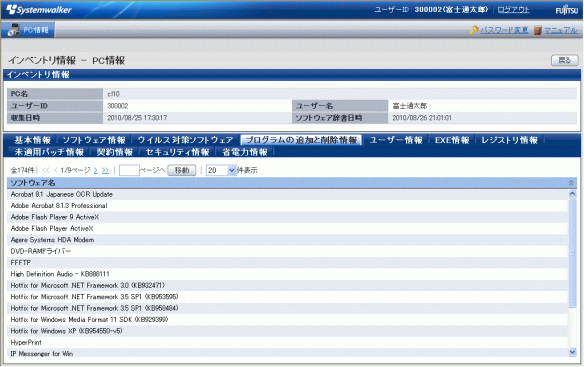This screenshot has height=367, width=584.
Task: Select row Adobe Flash Player ActiveX
Action: coord(287,228)
